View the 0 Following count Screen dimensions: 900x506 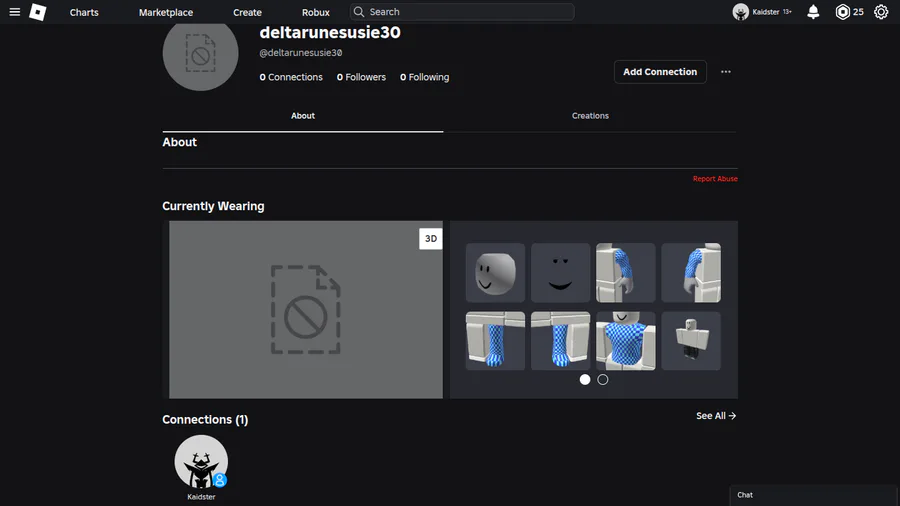pyautogui.click(x=424, y=77)
